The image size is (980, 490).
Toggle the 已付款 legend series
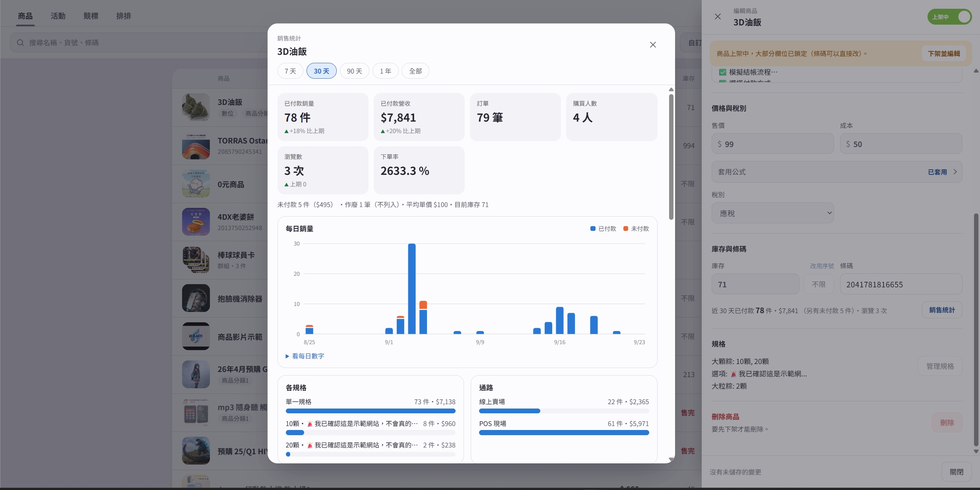pyautogui.click(x=603, y=229)
